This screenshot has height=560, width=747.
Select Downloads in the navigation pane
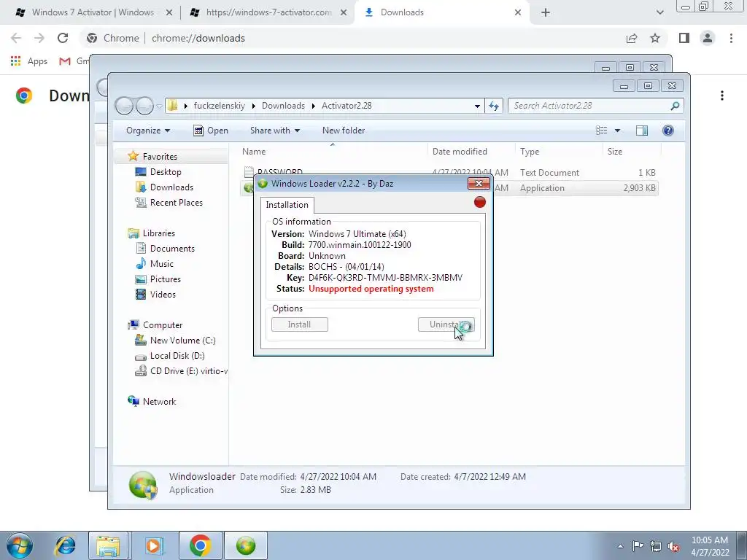[x=171, y=187]
